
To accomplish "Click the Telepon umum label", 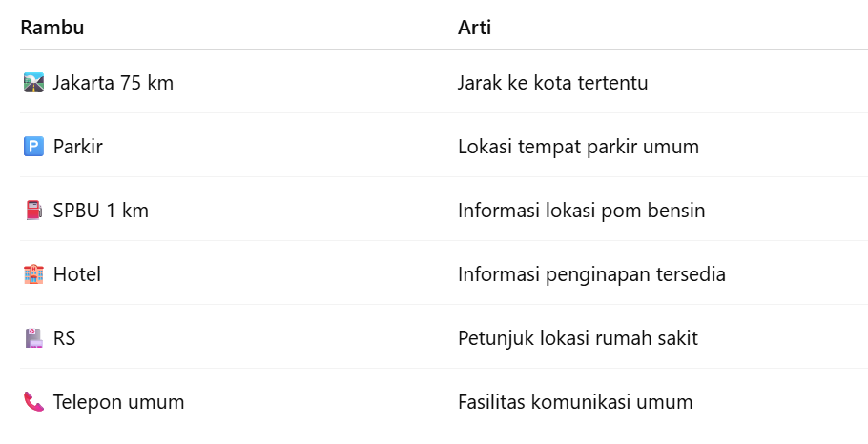I will (x=119, y=402).
